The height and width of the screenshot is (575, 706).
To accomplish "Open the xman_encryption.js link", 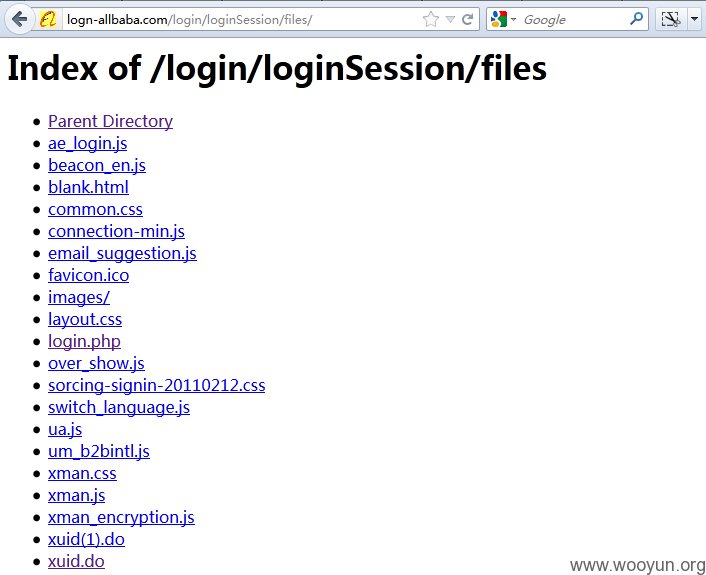I will pos(121,517).
